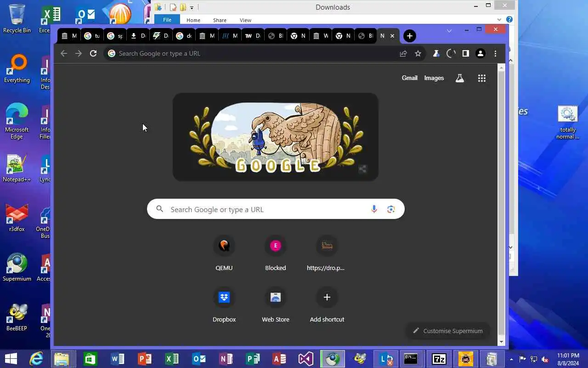Open the https://dro.p... shortcut
Image resolution: width=588 pixels, height=368 pixels.
tap(327, 253)
